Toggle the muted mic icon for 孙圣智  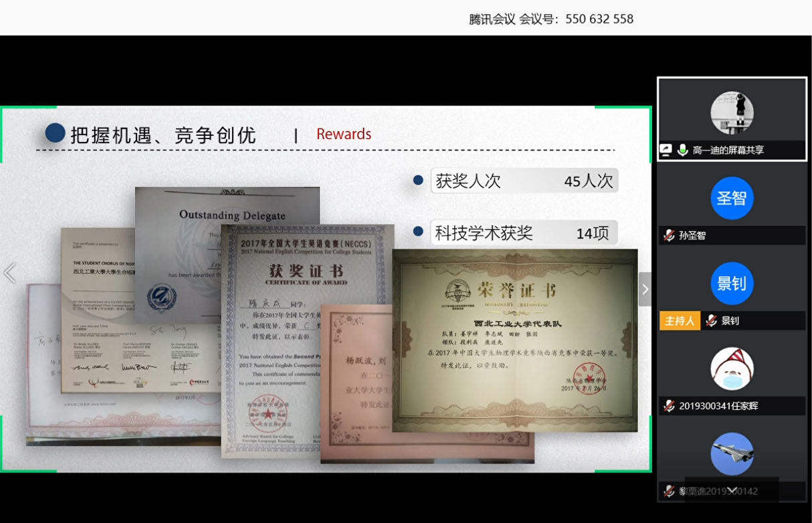point(668,235)
